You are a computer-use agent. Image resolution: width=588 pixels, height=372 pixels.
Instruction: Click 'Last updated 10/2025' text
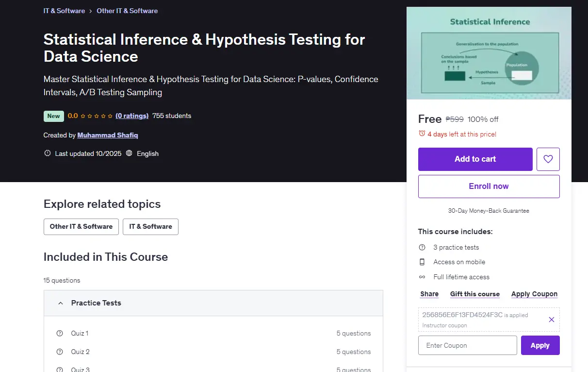(x=88, y=153)
